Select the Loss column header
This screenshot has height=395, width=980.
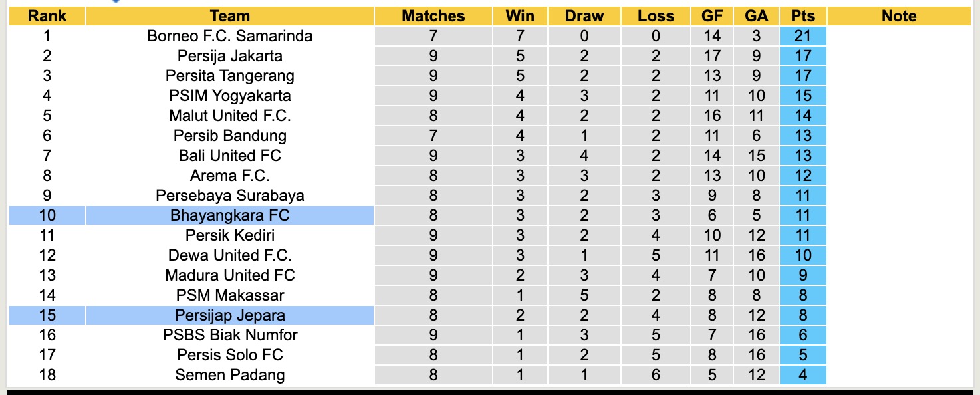click(x=656, y=16)
